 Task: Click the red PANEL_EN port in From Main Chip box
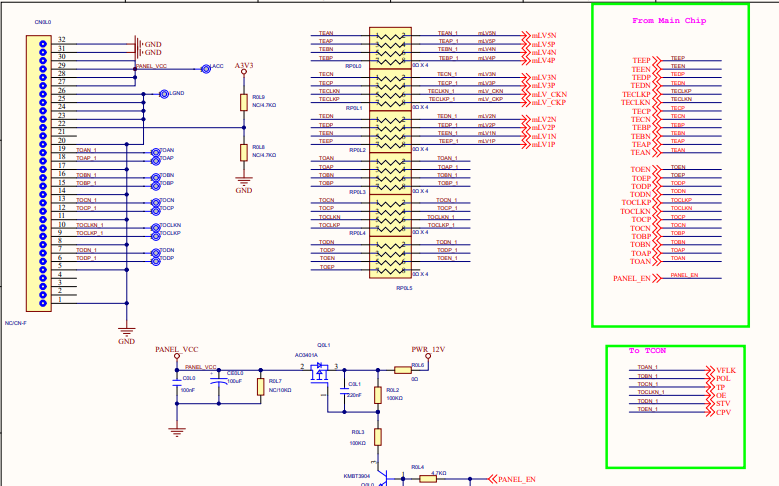coord(637,278)
